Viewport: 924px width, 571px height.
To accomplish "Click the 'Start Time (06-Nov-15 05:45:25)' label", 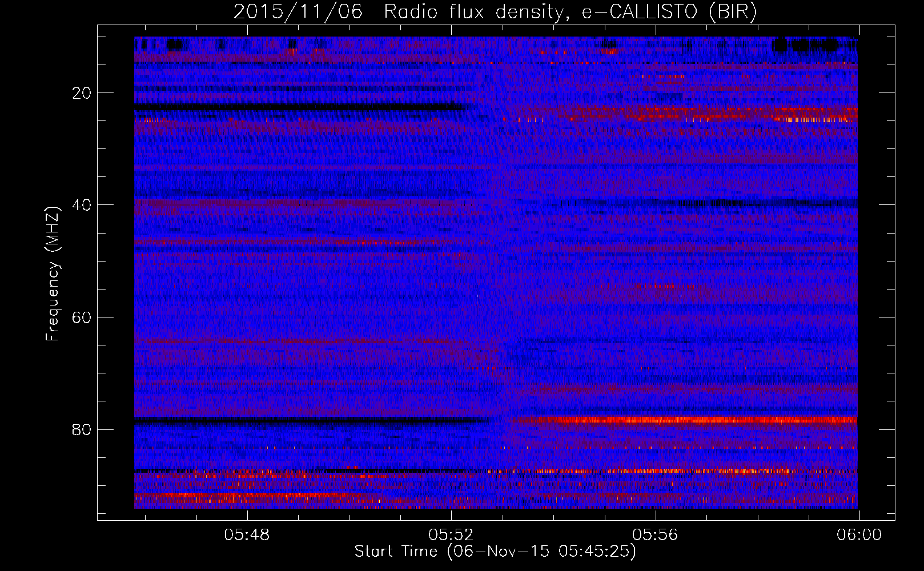I will pyautogui.click(x=495, y=552).
